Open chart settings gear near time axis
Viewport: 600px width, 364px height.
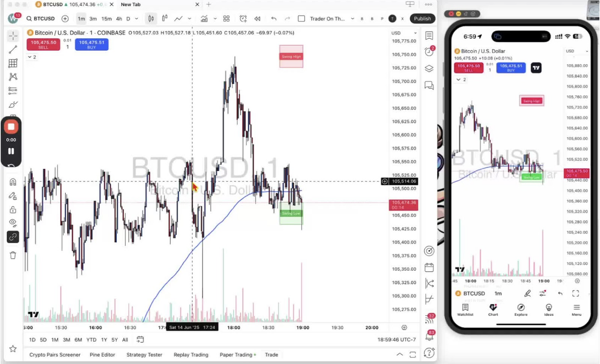tap(404, 328)
